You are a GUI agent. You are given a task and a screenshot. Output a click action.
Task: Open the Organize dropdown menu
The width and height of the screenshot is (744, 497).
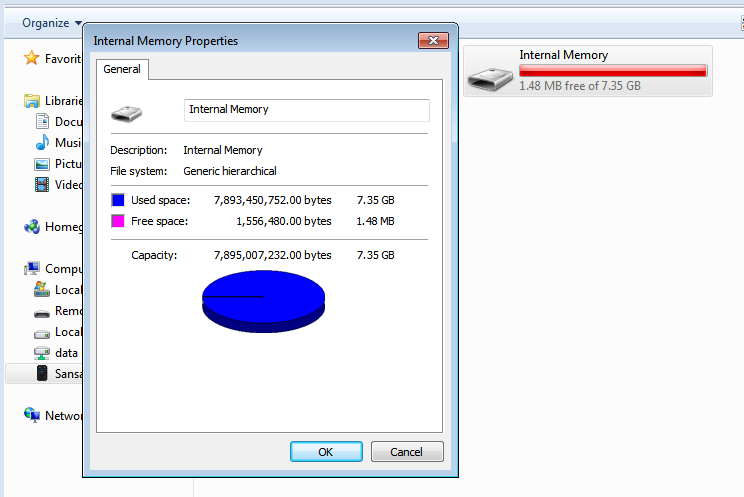pyautogui.click(x=52, y=23)
